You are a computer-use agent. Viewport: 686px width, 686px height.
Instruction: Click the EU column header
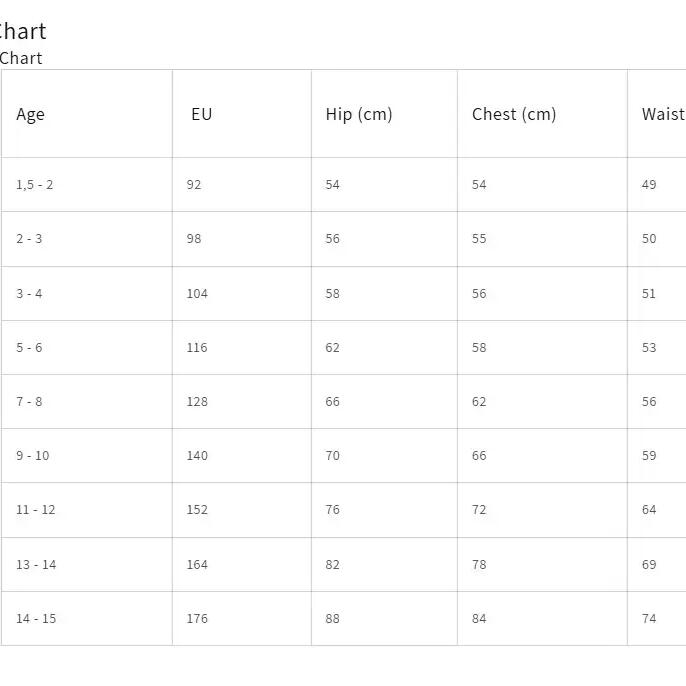[x=242, y=114]
